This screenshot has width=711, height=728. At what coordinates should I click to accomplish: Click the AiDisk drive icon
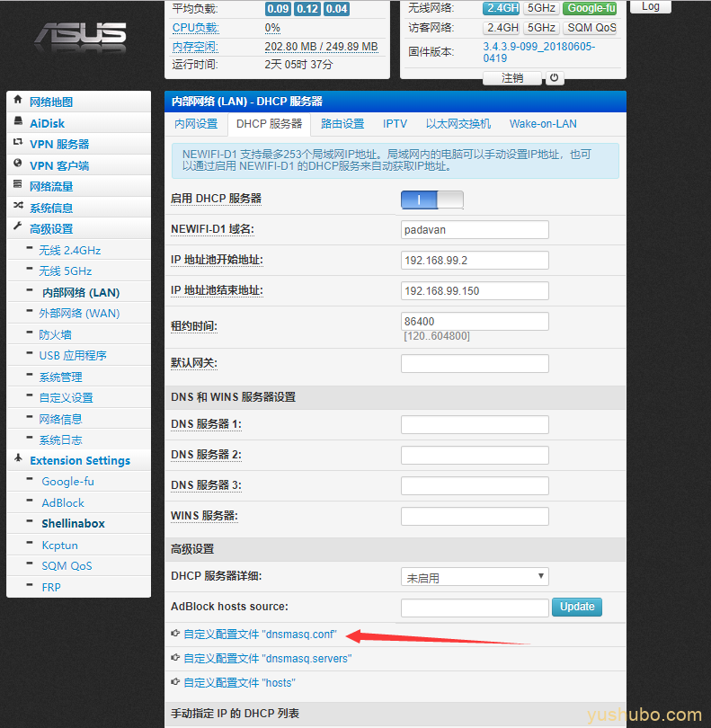18,122
